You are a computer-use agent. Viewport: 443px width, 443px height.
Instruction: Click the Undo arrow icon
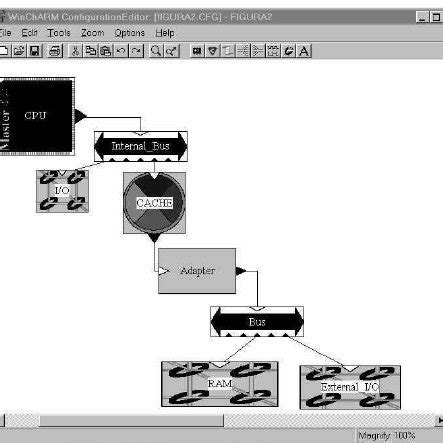coord(121,51)
